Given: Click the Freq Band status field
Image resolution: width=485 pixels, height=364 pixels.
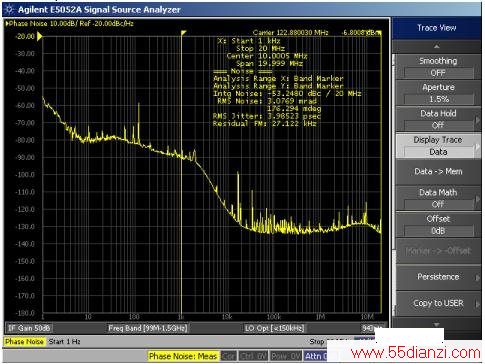Looking at the screenshot, I should pos(148,328).
